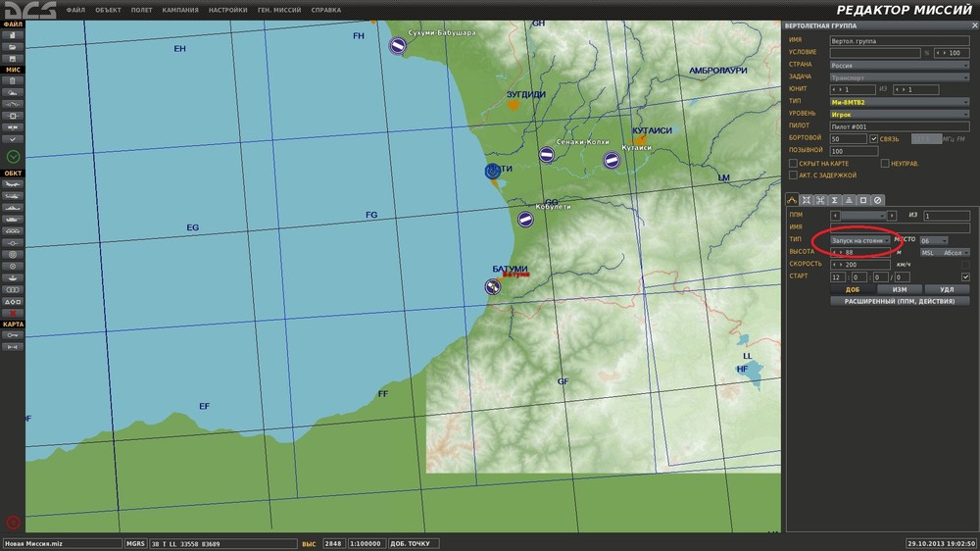
Task: Click the red exit circle icon
Action: click(x=13, y=522)
